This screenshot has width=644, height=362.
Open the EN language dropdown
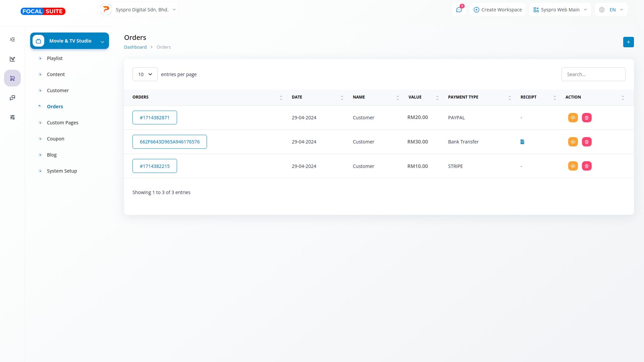point(611,10)
